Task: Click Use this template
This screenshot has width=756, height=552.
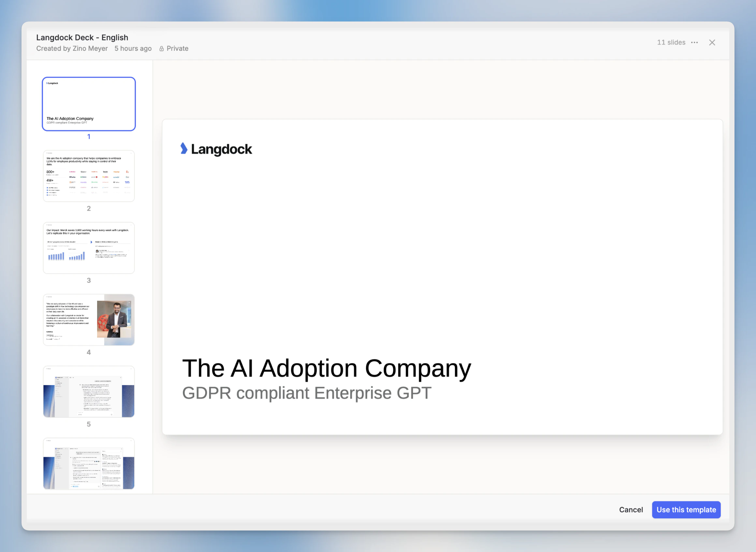Action: [686, 510]
